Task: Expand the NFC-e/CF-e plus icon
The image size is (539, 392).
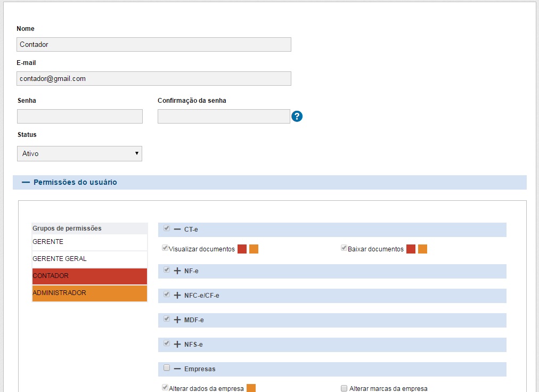Action: coord(177,295)
